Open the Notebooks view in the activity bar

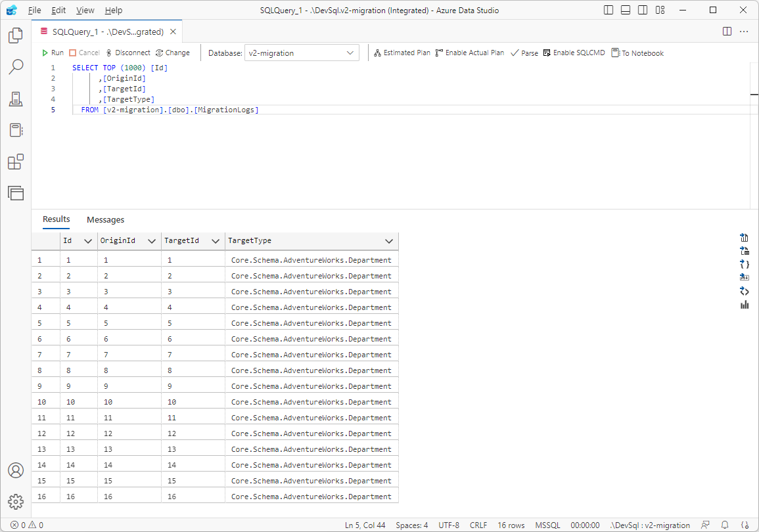(x=16, y=130)
